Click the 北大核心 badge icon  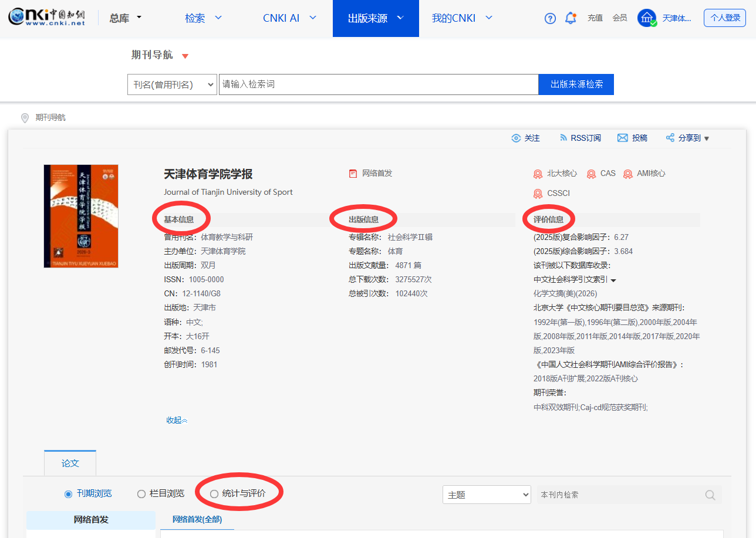pos(538,174)
